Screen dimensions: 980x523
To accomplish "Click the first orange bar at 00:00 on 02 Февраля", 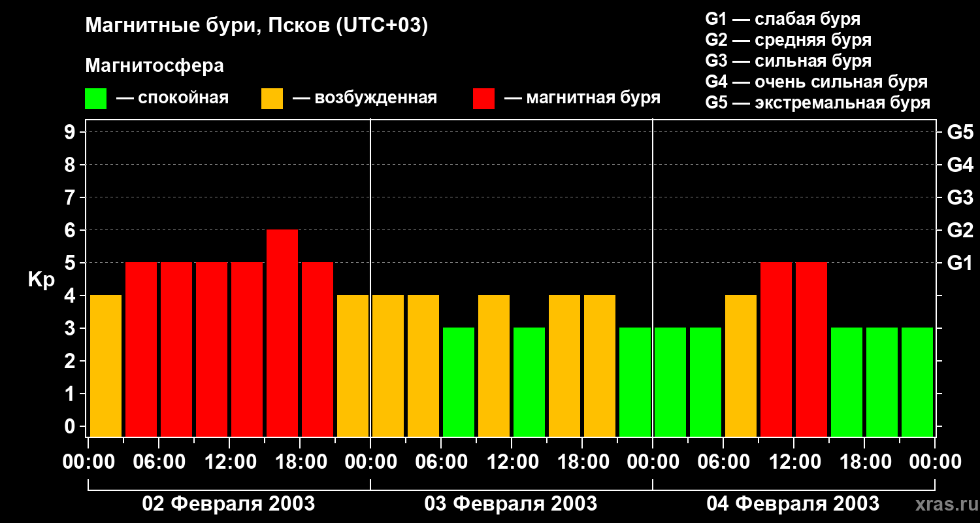I will point(106,366).
